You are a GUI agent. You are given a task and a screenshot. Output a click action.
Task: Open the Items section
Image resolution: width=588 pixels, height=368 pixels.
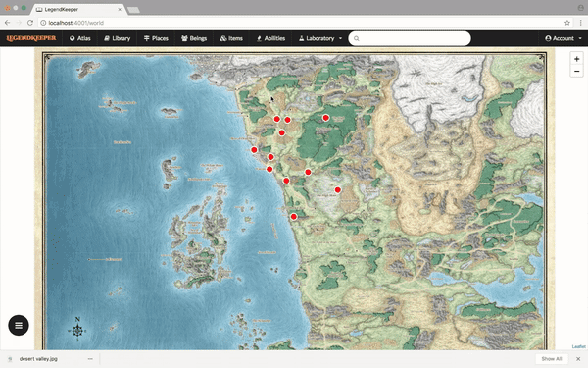click(x=231, y=38)
